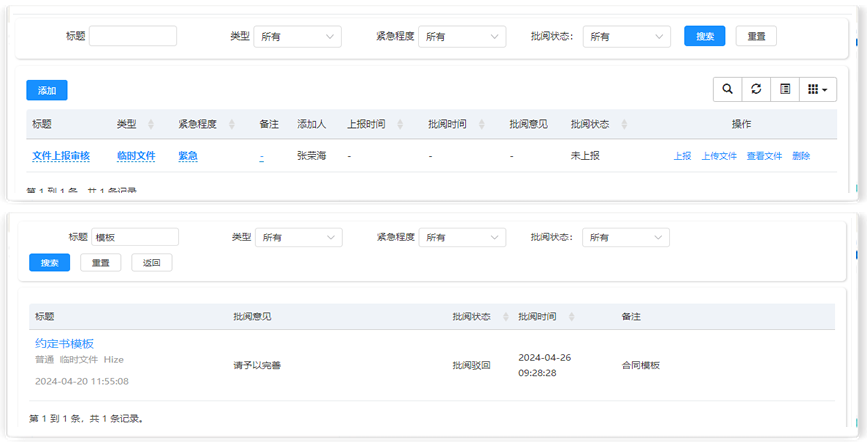Expand the 紧急程度 dropdown in upper filter bar

pyautogui.click(x=462, y=36)
